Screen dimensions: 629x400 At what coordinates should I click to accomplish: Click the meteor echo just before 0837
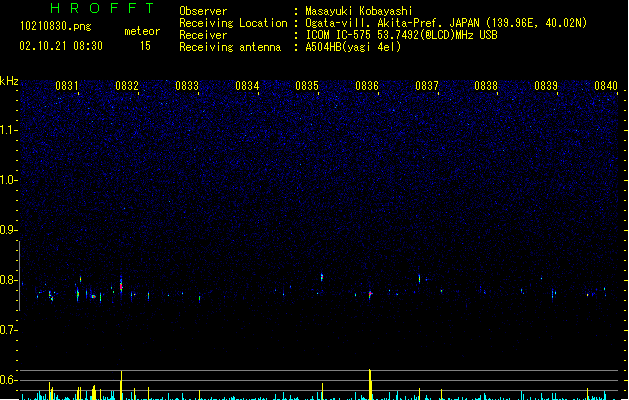coord(420,279)
